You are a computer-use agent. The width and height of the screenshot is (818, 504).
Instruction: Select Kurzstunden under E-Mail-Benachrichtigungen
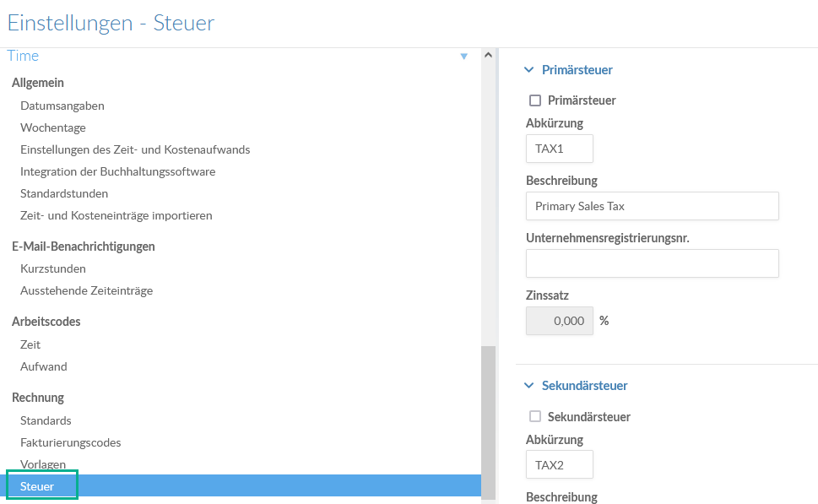click(x=52, y=268)
